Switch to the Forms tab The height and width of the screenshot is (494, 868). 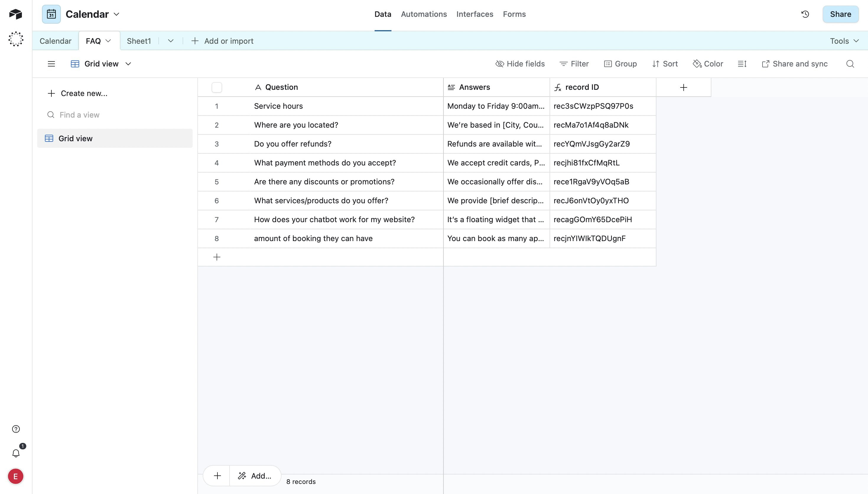pos(514,14)
